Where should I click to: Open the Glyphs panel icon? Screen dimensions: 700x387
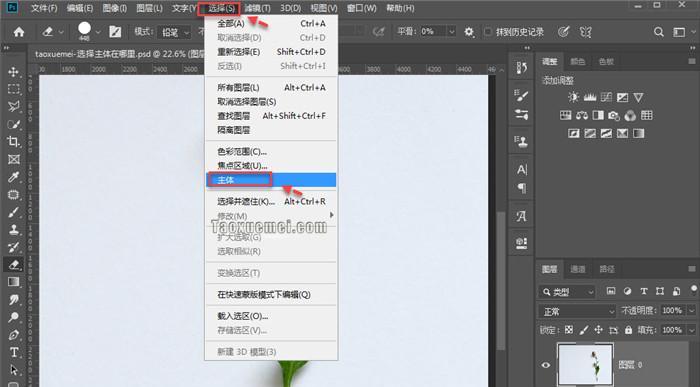point(521,216)
